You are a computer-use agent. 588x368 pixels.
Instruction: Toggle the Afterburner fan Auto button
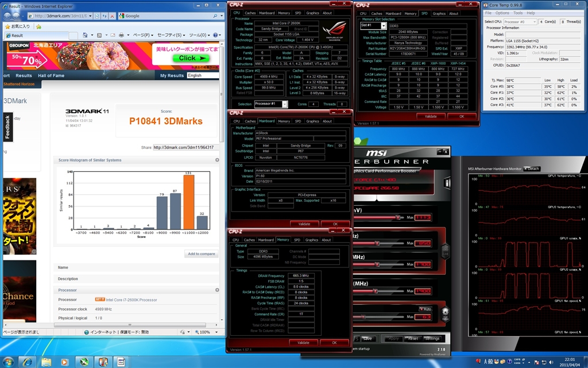425,309
